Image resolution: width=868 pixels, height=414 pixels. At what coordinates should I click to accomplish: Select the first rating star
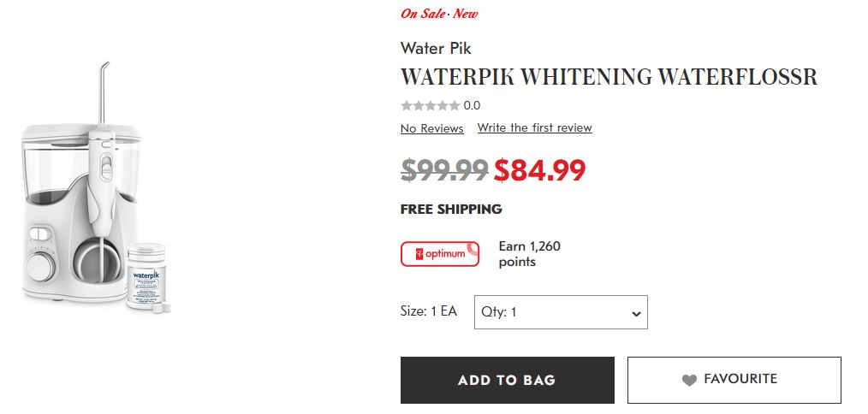coord(406,106)
